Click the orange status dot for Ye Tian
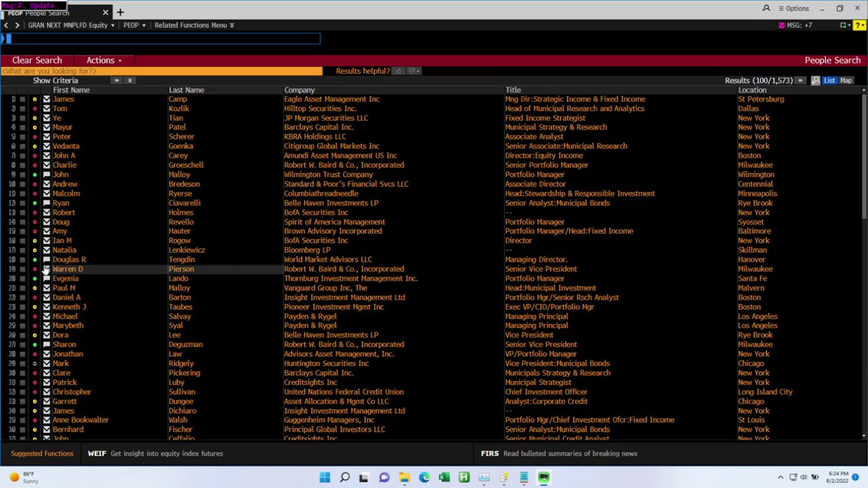The height and width of the screenshot is (488, 868). [x=35, y=118]
